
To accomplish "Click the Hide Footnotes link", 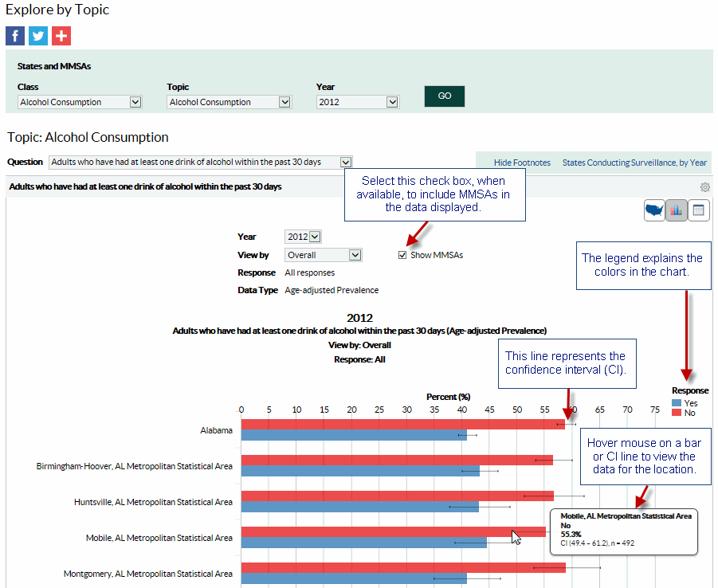I will coord(521,162).
